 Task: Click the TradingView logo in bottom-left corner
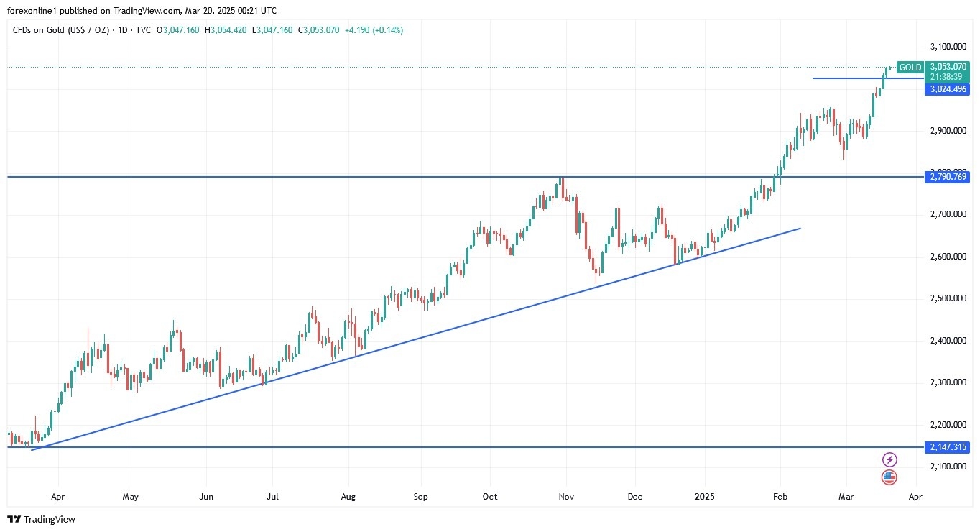41,519
